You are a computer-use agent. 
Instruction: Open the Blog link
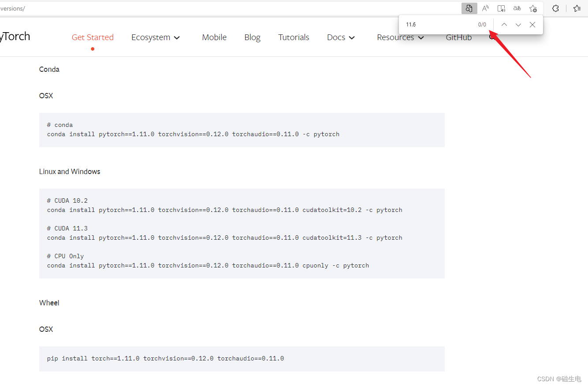(253, 37)
